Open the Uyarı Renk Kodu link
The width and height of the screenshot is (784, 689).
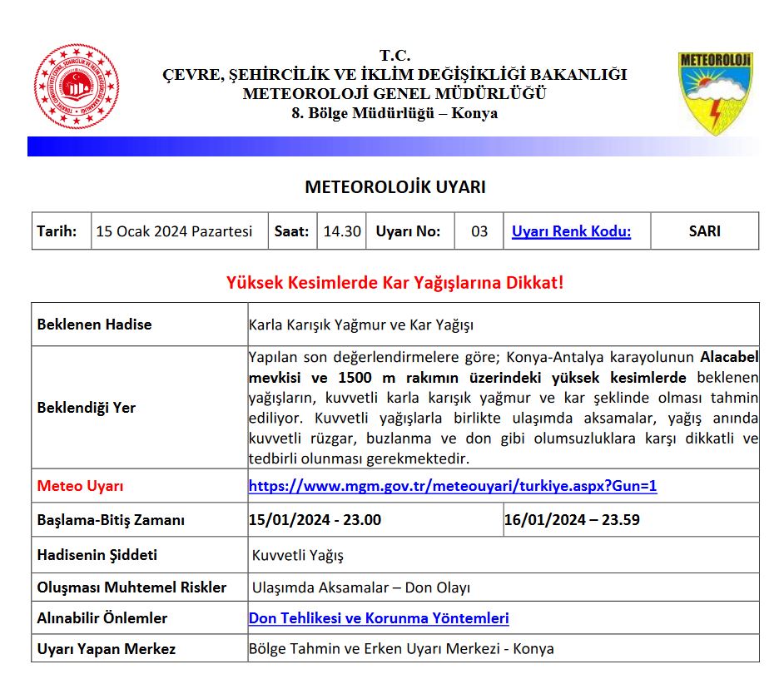point(571,231)
